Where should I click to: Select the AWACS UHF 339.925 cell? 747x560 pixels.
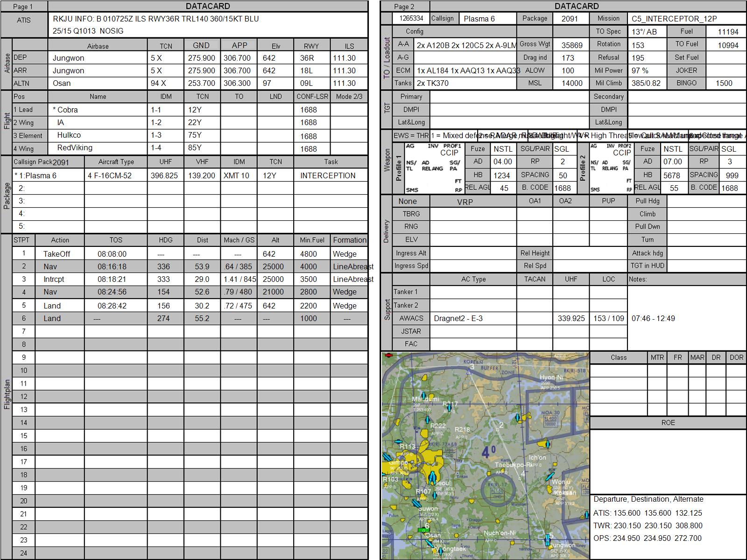571,318
